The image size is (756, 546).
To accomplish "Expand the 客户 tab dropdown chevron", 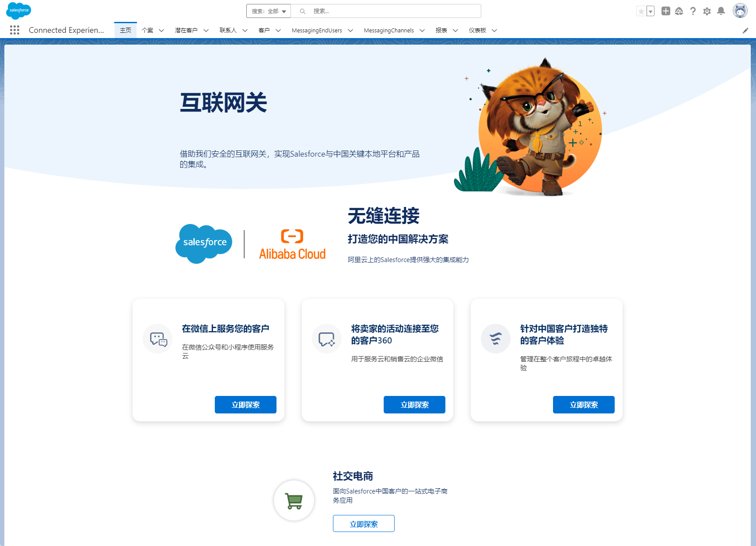I will pos(278,31).
